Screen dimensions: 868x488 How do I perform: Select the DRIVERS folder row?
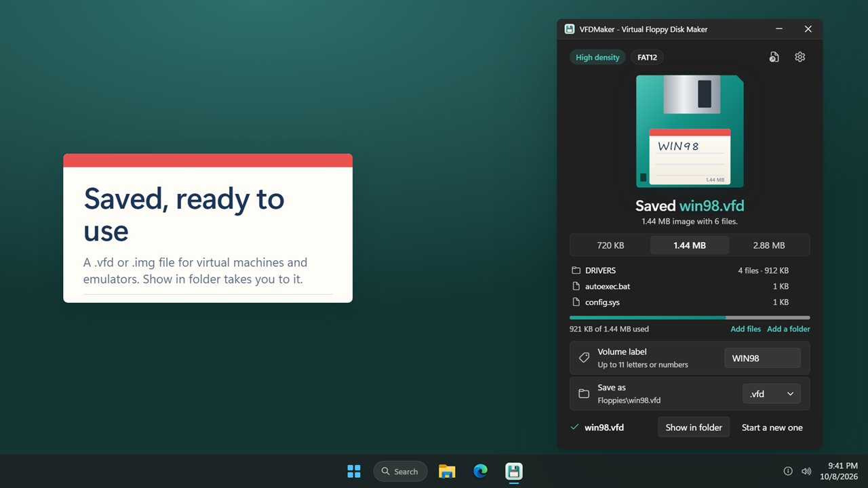[690, 270]
